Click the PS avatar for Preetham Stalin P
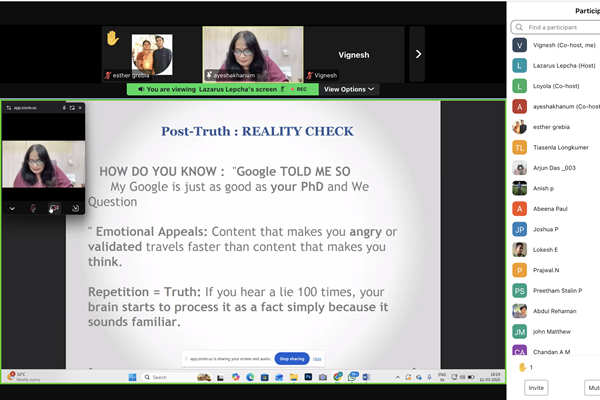 pos(519,291)
